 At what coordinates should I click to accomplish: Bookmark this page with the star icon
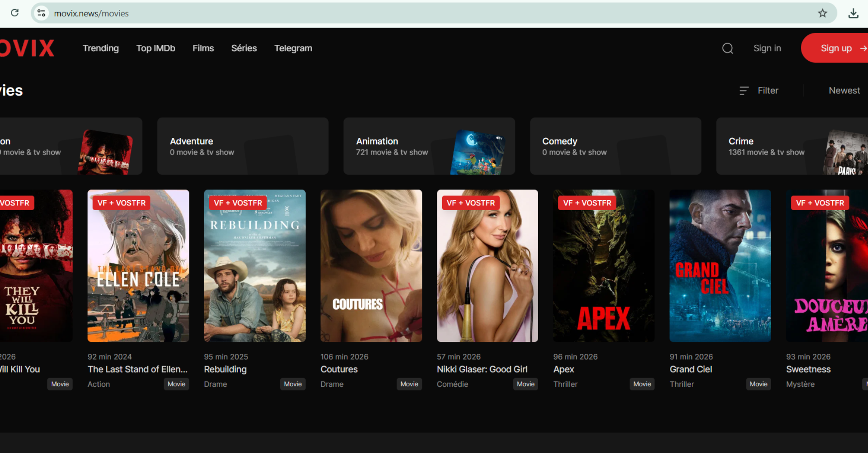[x=822, y=13]
